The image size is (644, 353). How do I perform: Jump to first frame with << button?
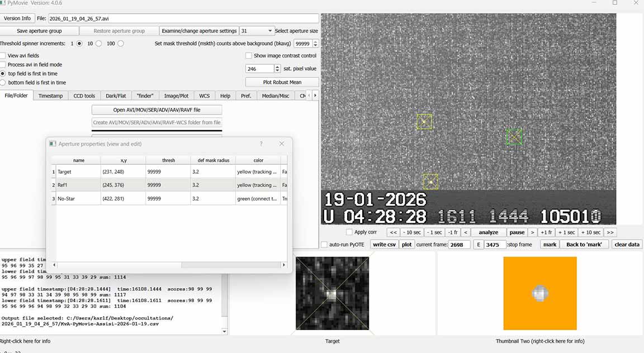394,232
